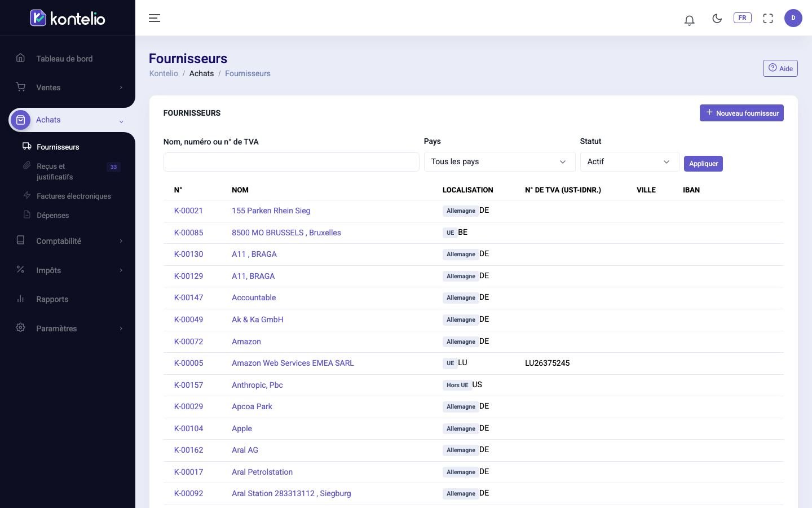Toggle dark mode moon icon
812x508 pixels.
pyautogui.click(x=717, y=18)
